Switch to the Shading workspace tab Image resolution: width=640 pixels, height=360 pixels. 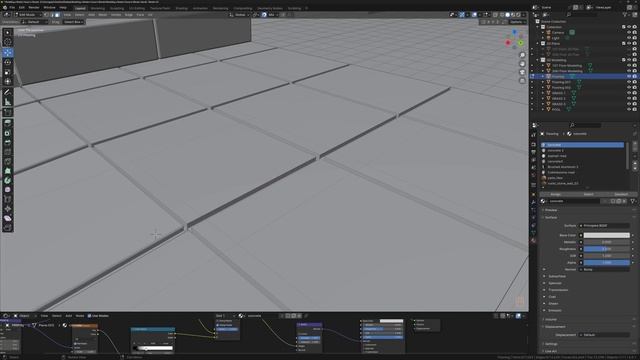pyautogui.click(x=182, y=8)
